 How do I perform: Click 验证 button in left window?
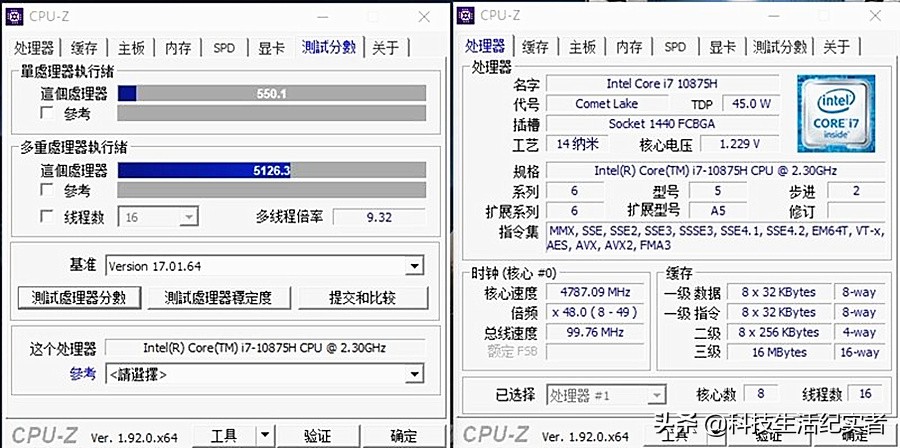317,436
